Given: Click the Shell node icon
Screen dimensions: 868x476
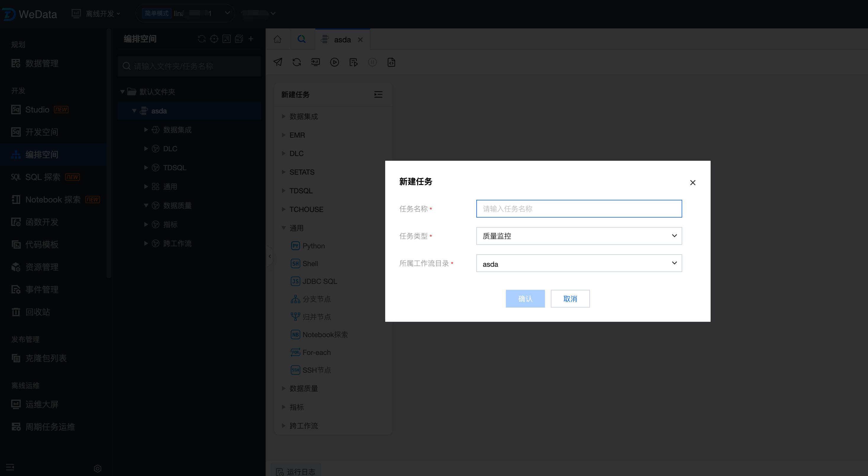Looking at the screenshot, I should [295, 264].
